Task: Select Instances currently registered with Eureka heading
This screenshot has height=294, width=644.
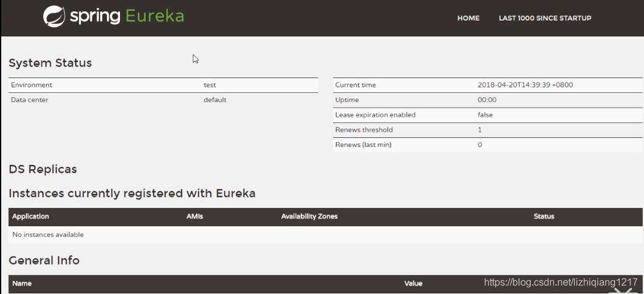Action: [x=132, y=193]
